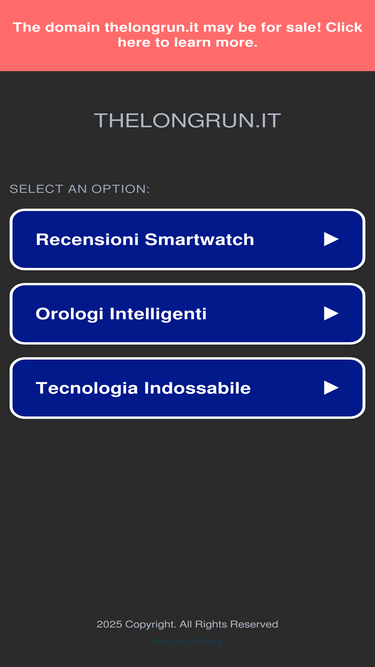Click the arrow icon beside Tecnologia Indossabile

(331, 388)
